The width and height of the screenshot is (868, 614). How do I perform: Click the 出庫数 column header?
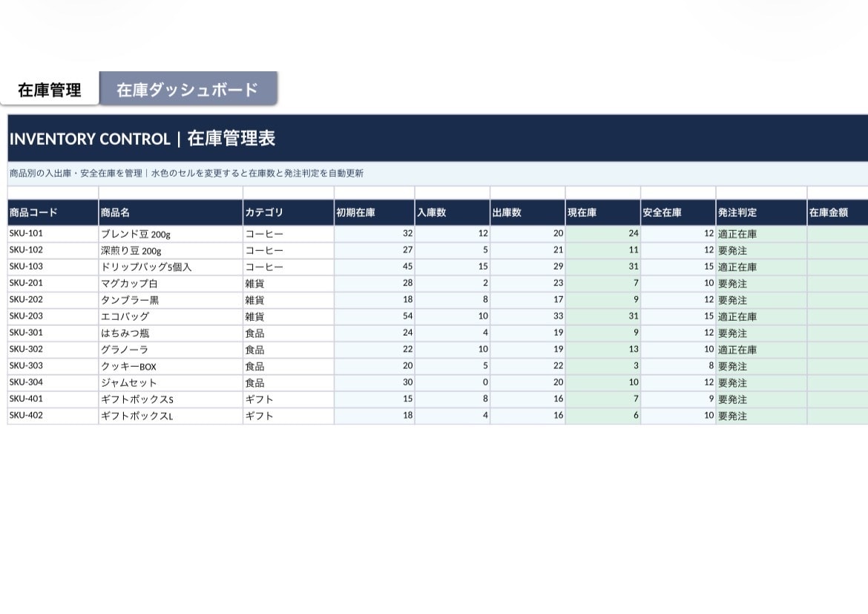tap(527, 213)
